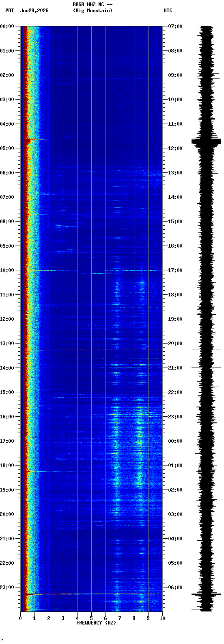Click the 'PDT' timezone header
224x644 pixels.
tap(9, 11)
